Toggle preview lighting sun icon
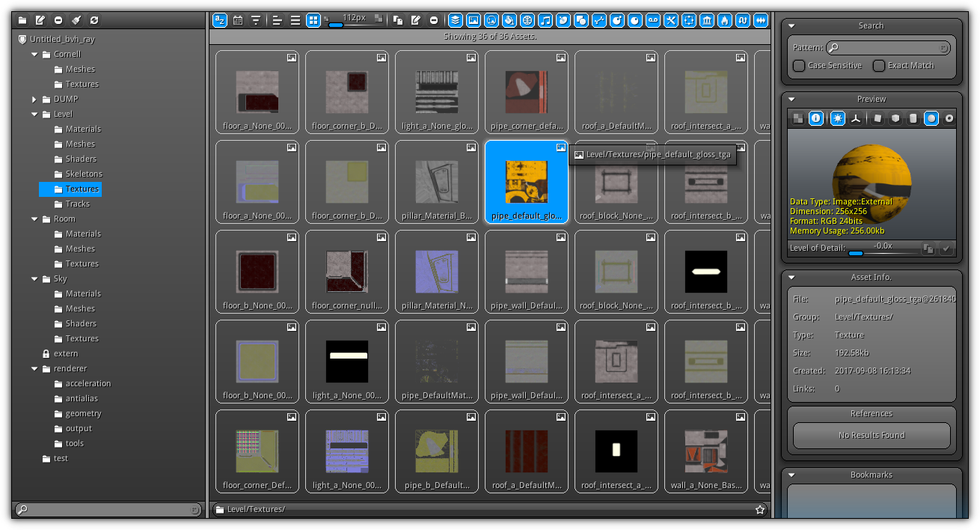Image resolution: width=980 pixels, height=530 pixels. pyautogui.click(x=838, y=118)
